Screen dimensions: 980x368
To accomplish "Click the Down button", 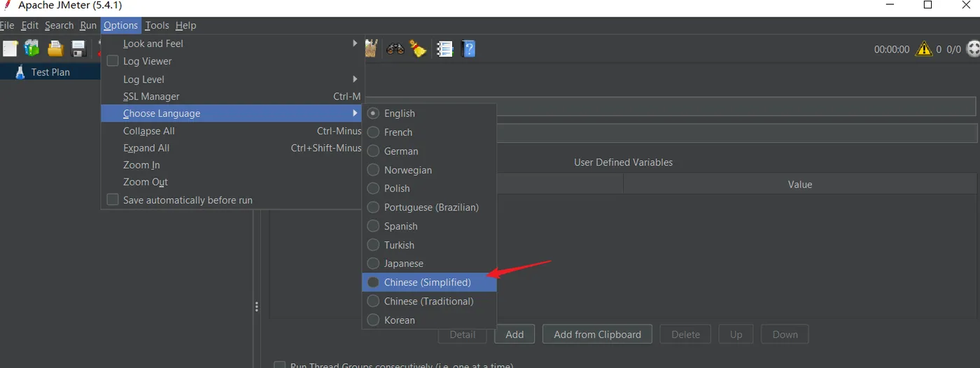I will click(x=785, y=334).
